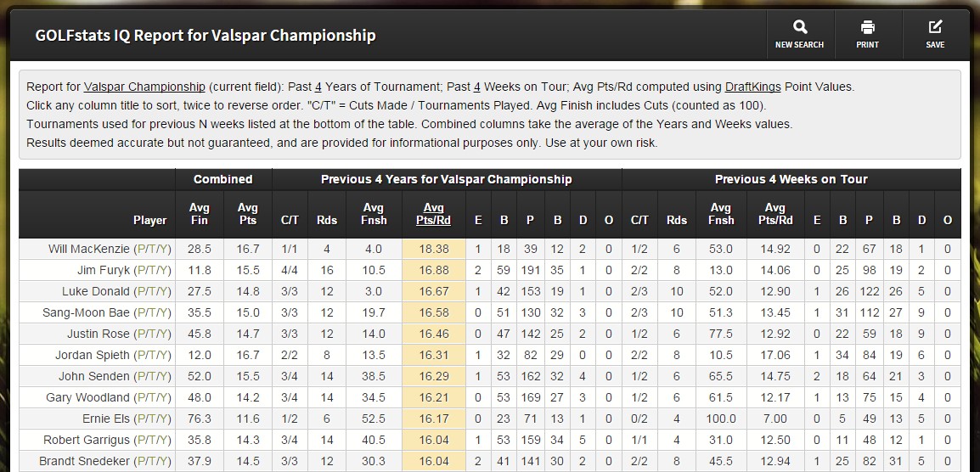Follow the DraftKings link
The image size is (980, 472).
[760, 87]
